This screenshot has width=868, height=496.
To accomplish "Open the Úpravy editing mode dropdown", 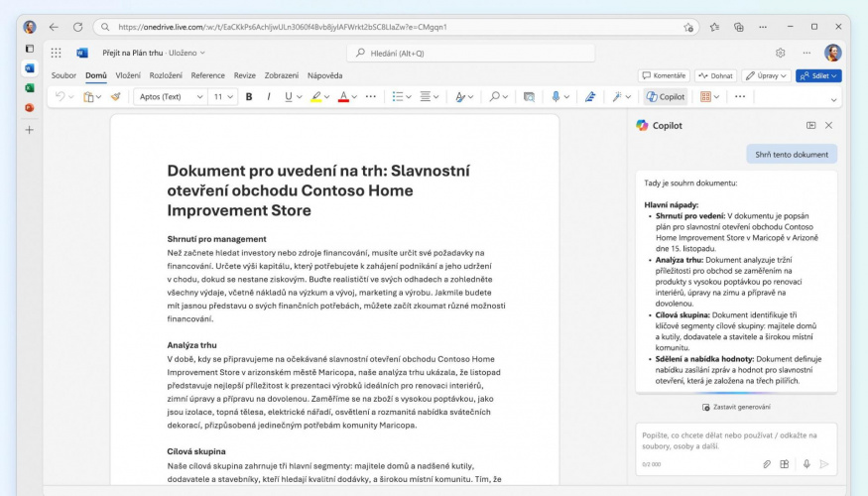I will coord(766,75).
